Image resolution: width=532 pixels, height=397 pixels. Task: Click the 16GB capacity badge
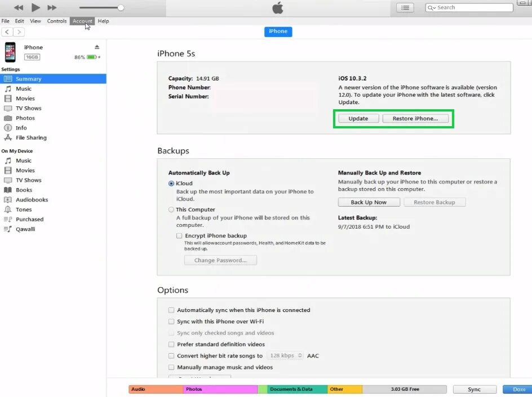coord(32,57)
